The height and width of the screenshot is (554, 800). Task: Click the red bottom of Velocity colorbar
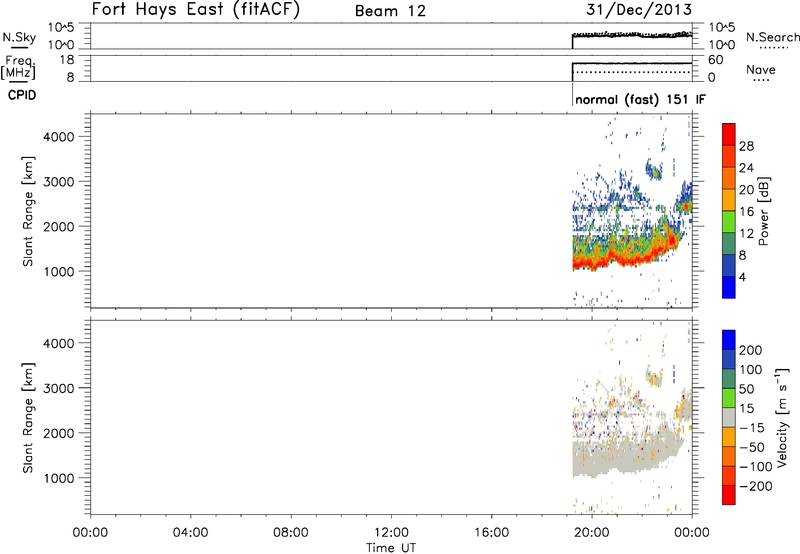(x=729, y=495)
